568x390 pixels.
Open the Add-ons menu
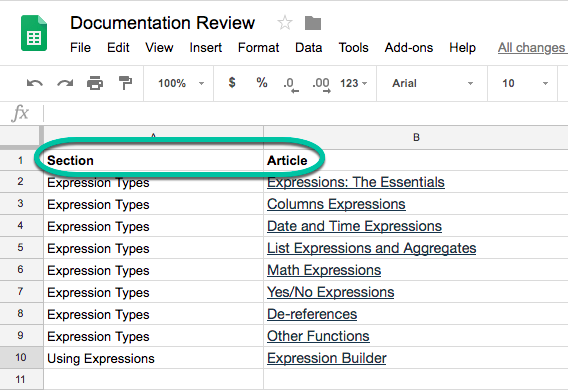(x=409, y=47)
